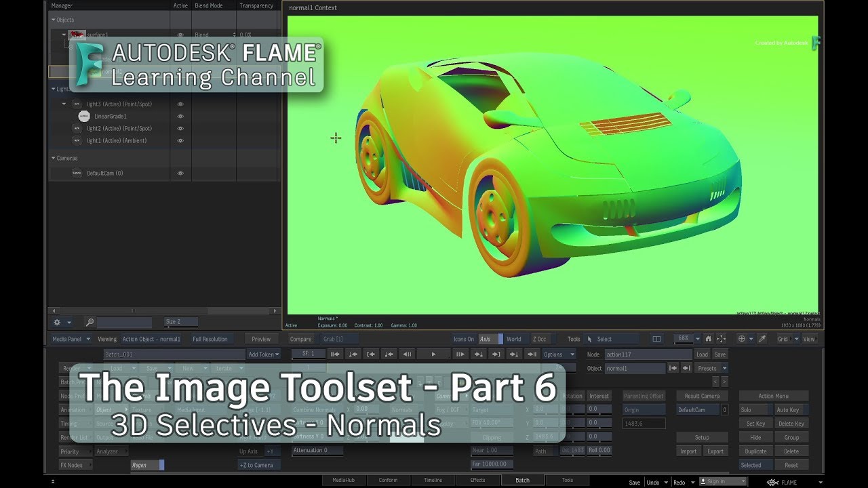The height and width of the screenshot is (488, 868).
Task: Switch to the Tools tab
Action: click(567, 480)
